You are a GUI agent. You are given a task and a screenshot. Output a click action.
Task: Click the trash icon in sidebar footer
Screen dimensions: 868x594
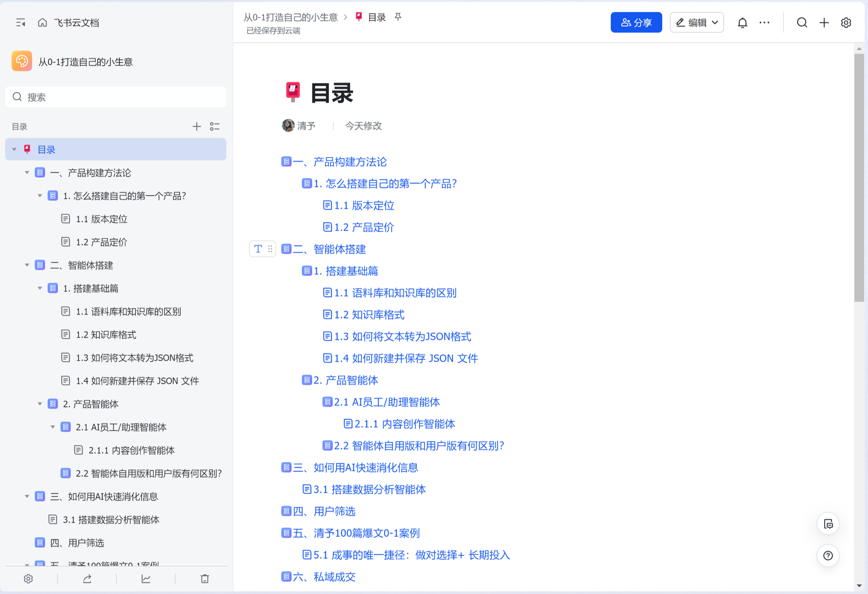point(205,579)
